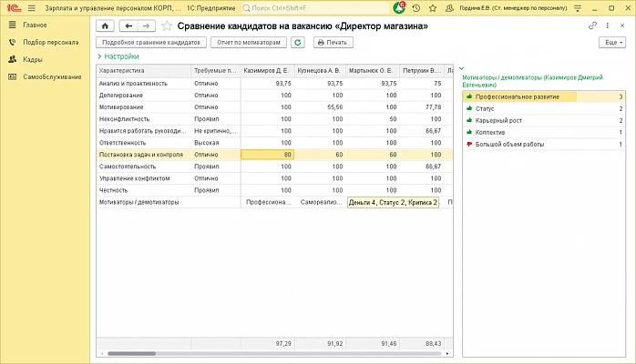Click thumbs-up icon for Статус

pos(469,108)
